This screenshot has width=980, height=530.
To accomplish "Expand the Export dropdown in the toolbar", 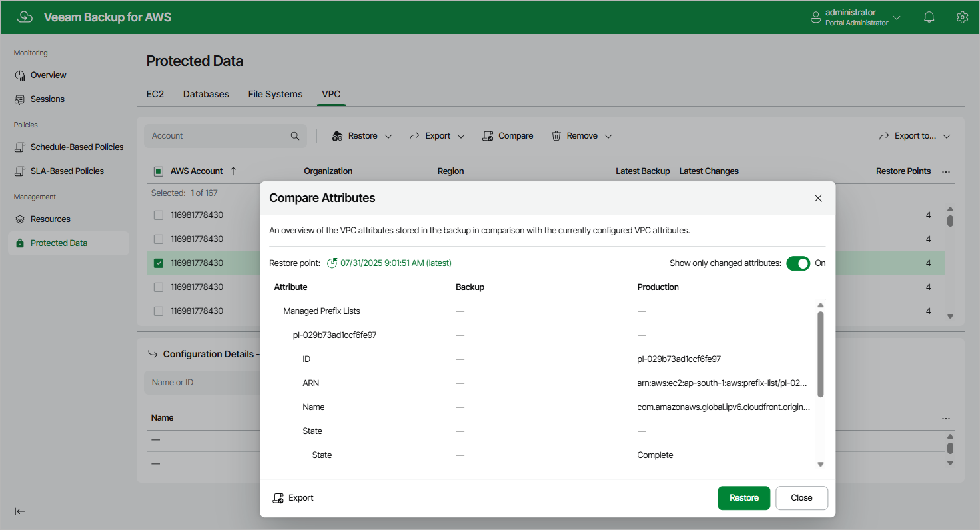I will (460, 136).
